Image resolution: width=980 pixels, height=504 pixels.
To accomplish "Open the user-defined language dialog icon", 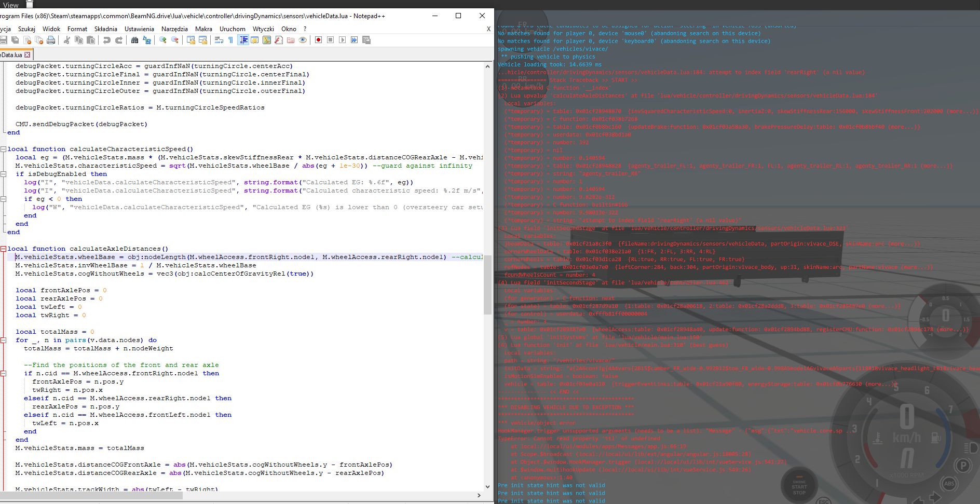I will [255, 40].
